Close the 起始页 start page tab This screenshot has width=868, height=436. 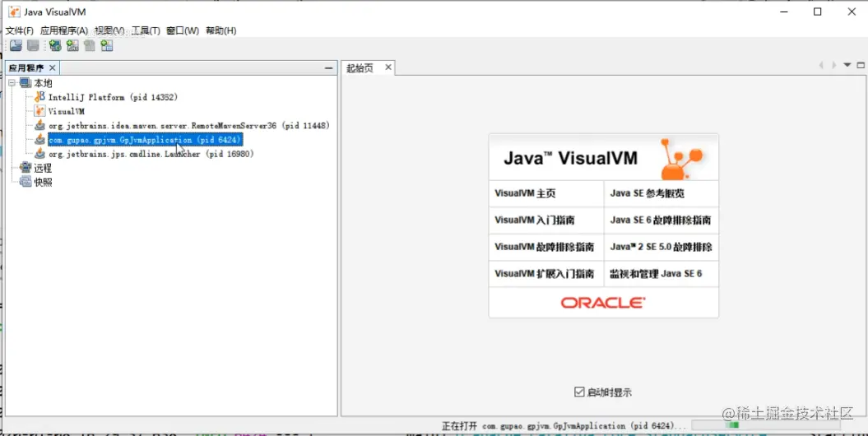coord(388,67)
